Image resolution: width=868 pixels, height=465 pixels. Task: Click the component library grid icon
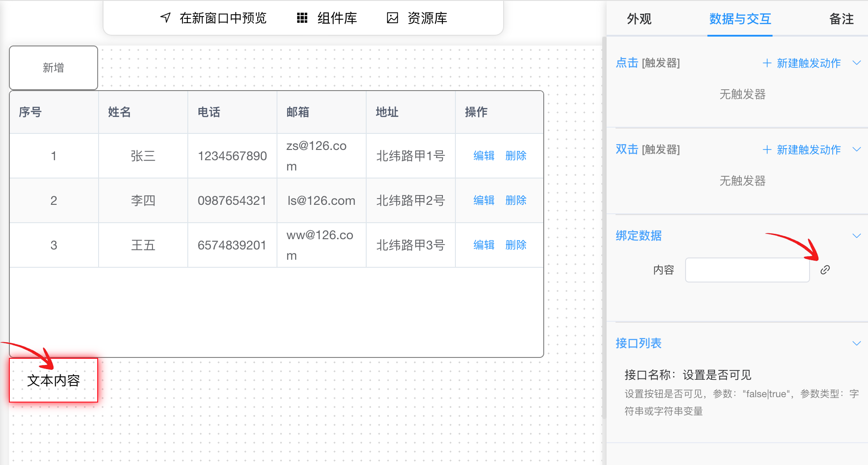[302, 18]
